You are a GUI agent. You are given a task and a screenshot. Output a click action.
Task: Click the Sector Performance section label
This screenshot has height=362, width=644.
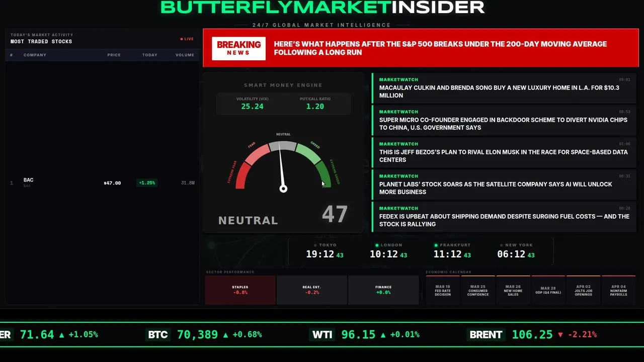click(230, 272)
